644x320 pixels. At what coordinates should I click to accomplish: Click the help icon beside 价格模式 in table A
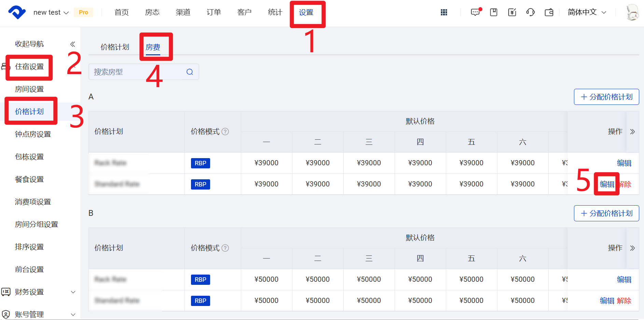click(225, 131)
